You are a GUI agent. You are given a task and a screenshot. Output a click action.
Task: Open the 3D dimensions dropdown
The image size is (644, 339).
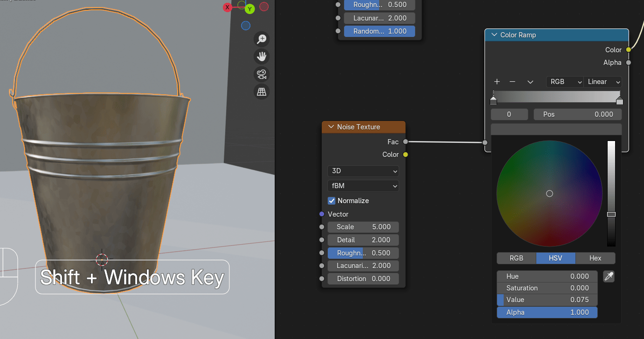(363, 171)
